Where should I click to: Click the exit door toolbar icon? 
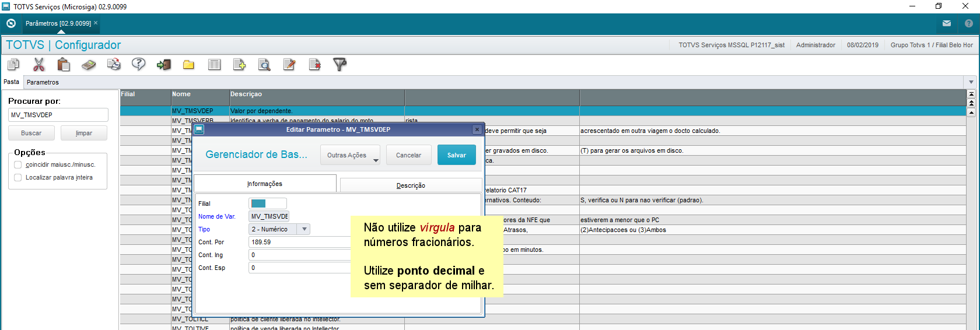tap(164, 64)
